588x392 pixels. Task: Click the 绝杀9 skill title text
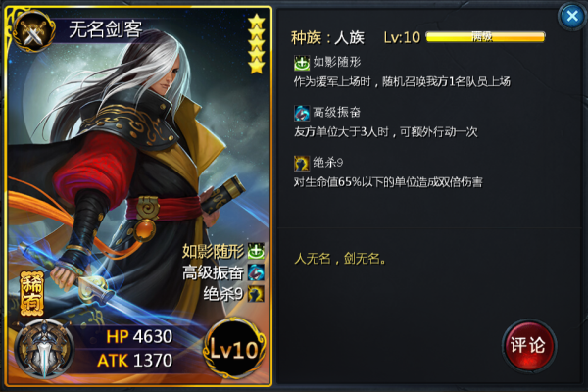click(x=327, y=163)
